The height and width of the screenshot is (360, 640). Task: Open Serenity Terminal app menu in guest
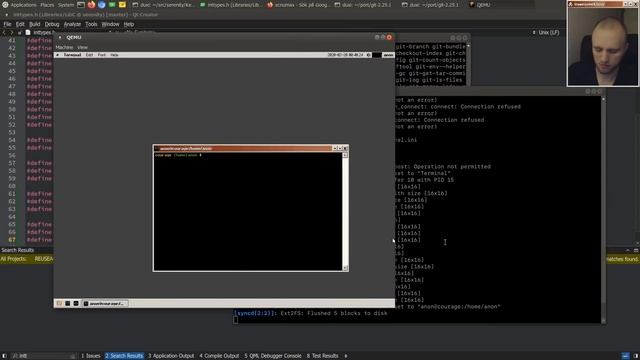pos(72,55)
